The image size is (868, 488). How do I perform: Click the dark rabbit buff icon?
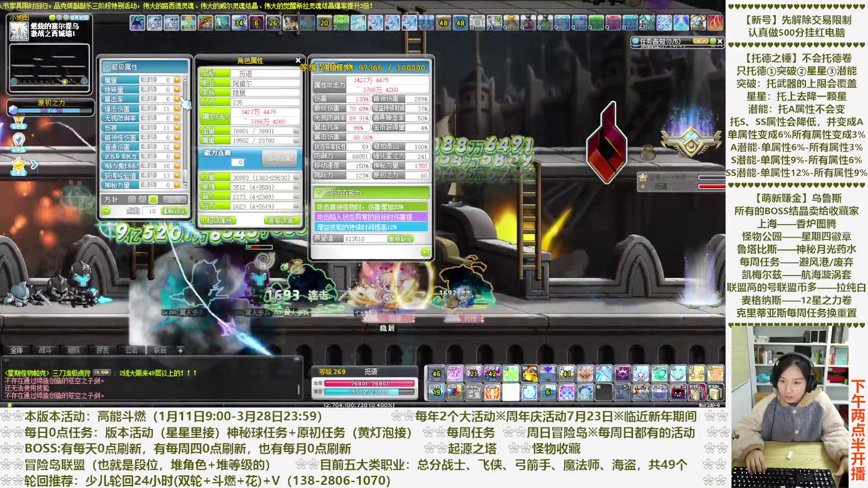point(137,23)
